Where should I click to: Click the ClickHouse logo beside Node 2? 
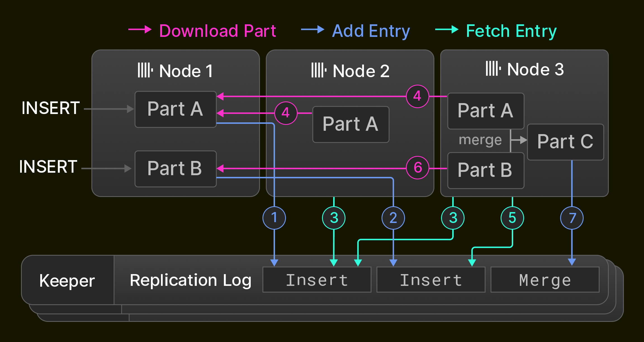(x=319, y=70)
